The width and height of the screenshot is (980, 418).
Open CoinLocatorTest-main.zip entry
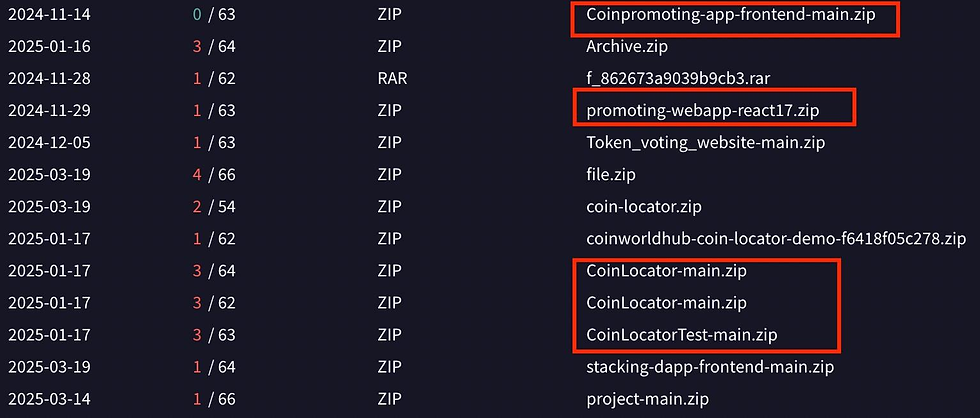[682, 334]
